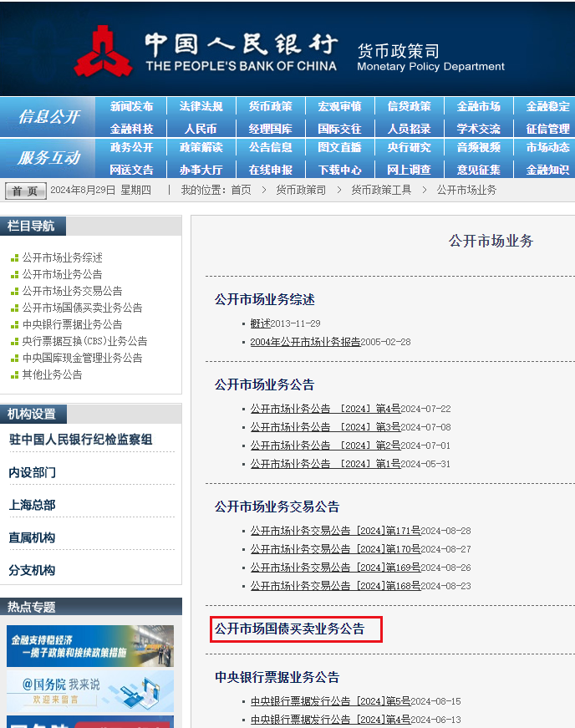Screen dimensions: 575x728
Task: Click the People's Bank of China logo emblem
Action: 103,51
